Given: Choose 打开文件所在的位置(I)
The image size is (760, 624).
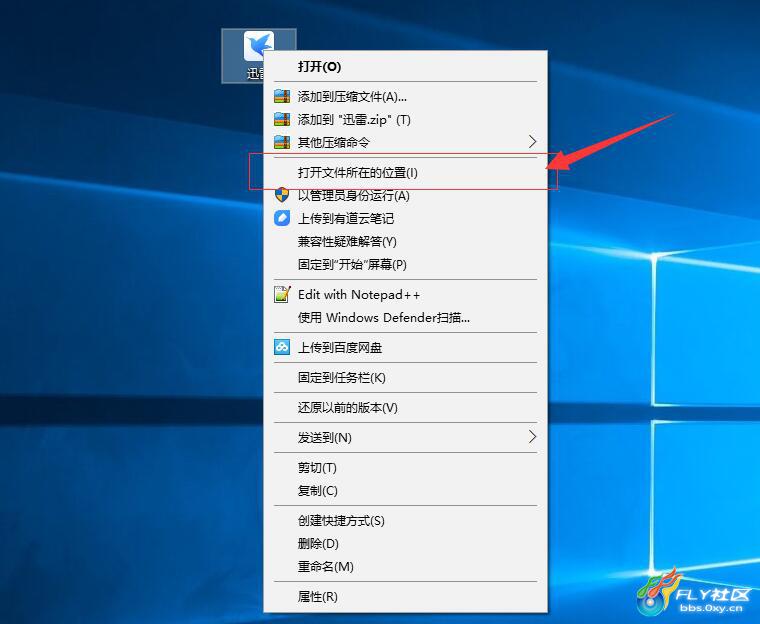Looking at the screenshot, I should (x=405, y=172).
